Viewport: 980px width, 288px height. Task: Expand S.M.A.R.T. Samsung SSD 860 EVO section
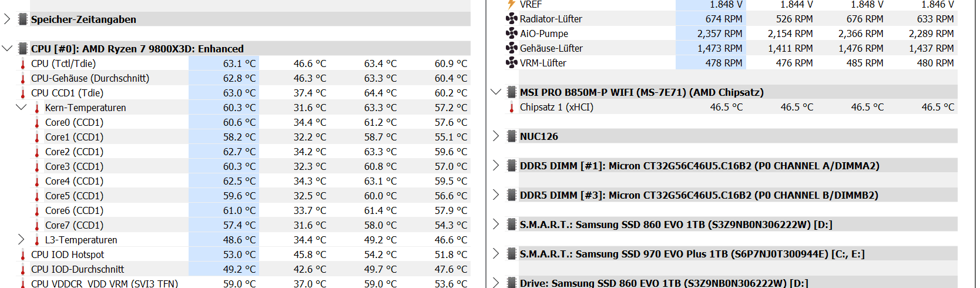pos(496,224)
